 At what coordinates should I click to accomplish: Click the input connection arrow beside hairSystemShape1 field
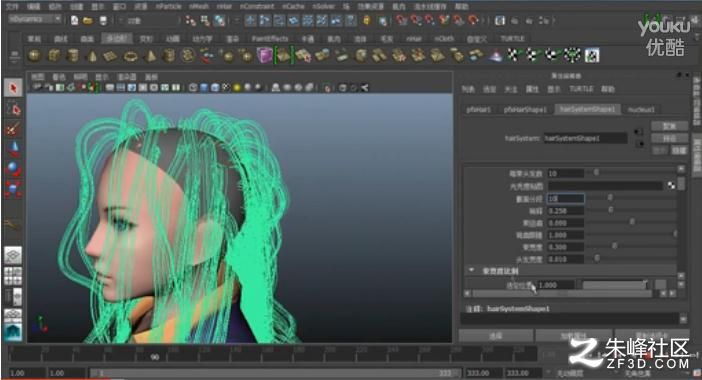(x=639, y=132)
